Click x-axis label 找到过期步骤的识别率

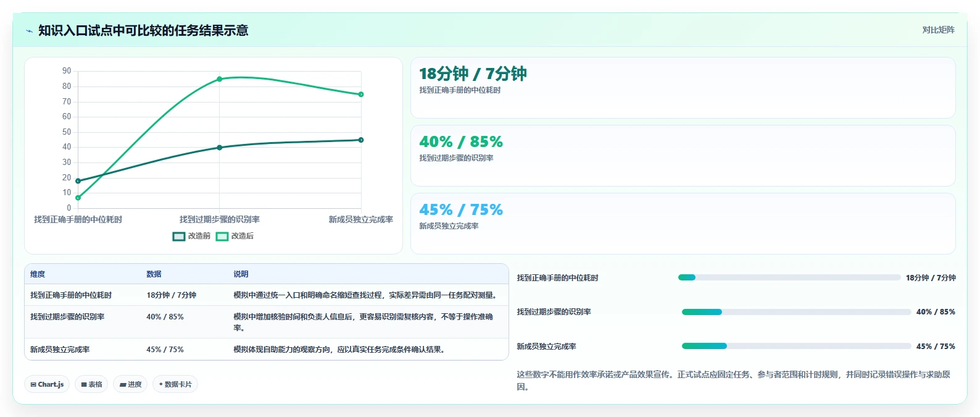pos(220,219)
